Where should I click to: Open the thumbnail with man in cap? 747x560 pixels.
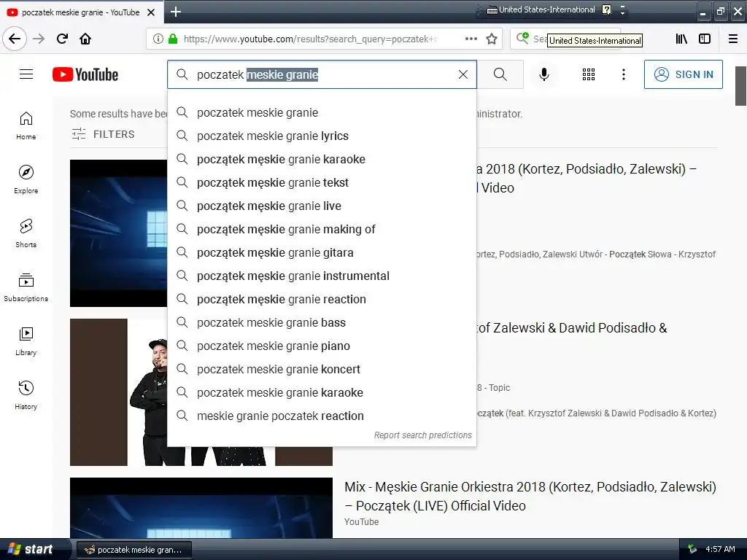pyautogui.click(x=119, y=392)
